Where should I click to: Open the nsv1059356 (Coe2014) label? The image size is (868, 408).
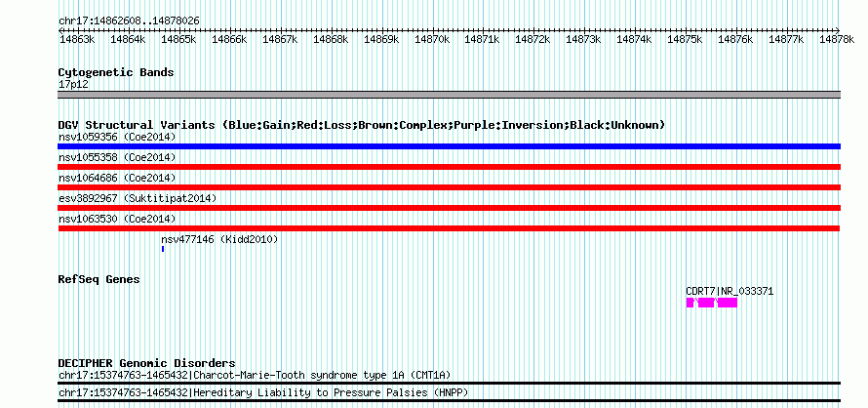click(x=117, y=137)
